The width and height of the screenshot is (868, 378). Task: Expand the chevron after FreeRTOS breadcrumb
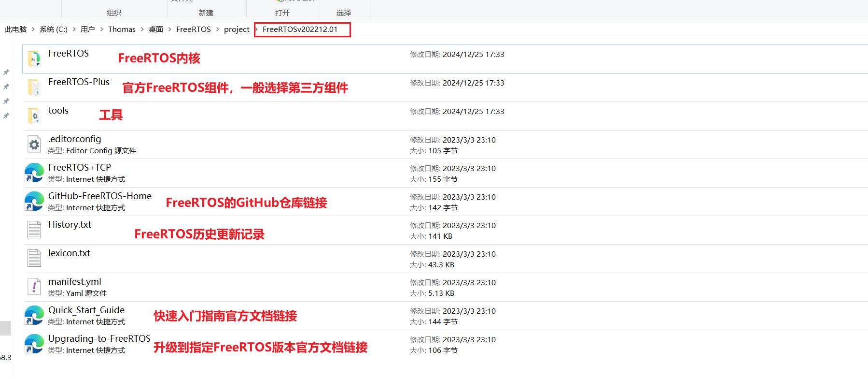pos(217,29)
